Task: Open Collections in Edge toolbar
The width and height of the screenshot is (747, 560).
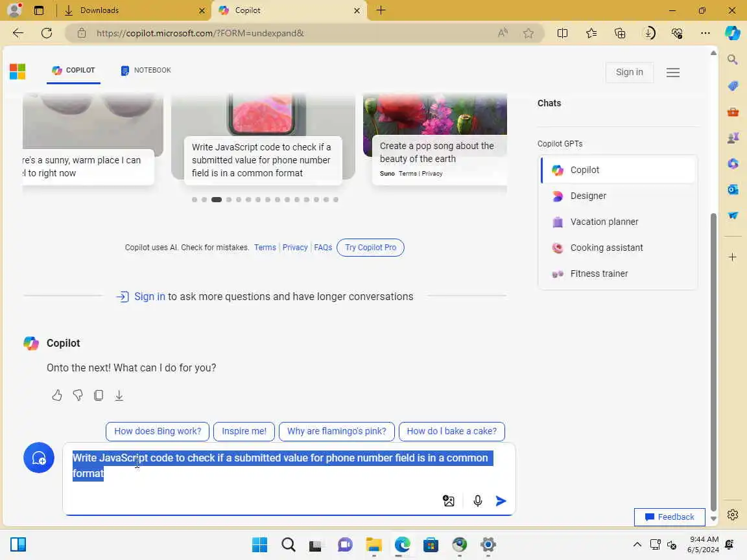Action: pyautogui.click(x=620, y=33)
